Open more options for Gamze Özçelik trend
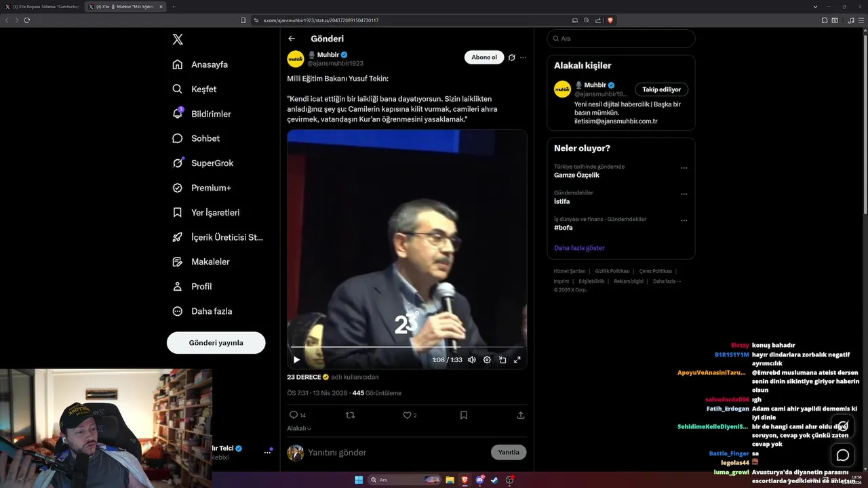Image resolution: width=868 pixels, height=488 pixels. click(684, 167)
